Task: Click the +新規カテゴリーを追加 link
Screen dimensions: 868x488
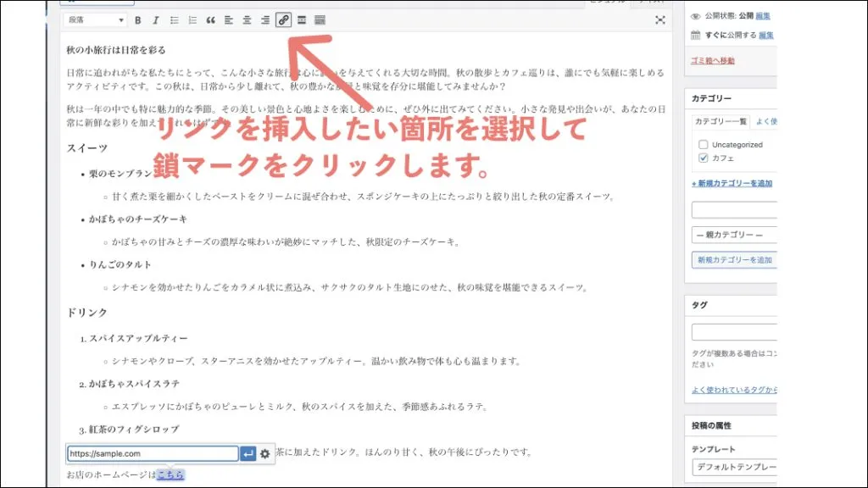Action: (x=732, y=184)
